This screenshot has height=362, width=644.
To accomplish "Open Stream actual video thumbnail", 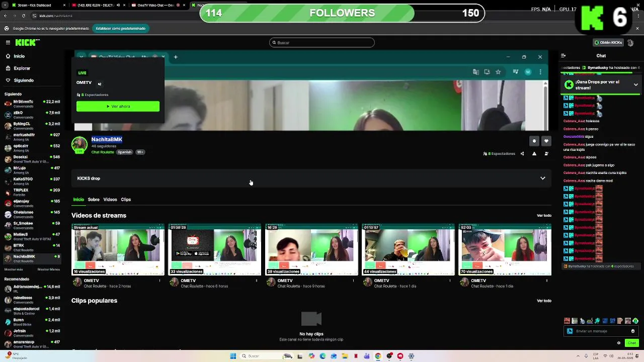I will (x=118, y=250).
